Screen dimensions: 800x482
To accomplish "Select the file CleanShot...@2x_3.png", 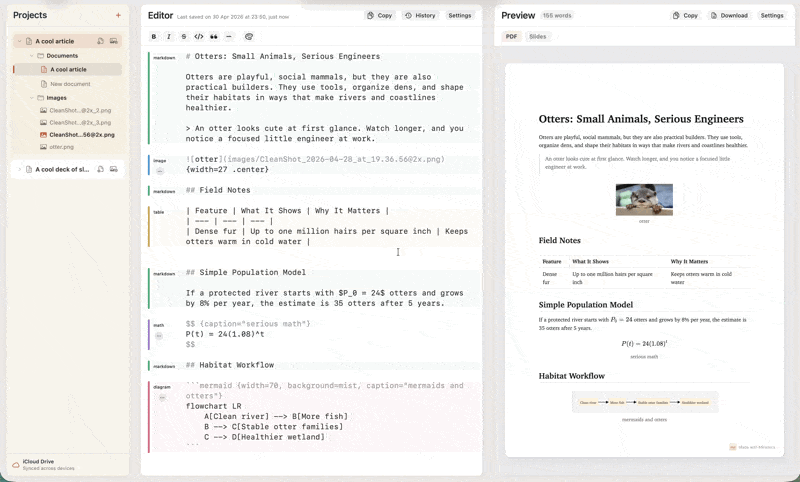I will 80,122.
